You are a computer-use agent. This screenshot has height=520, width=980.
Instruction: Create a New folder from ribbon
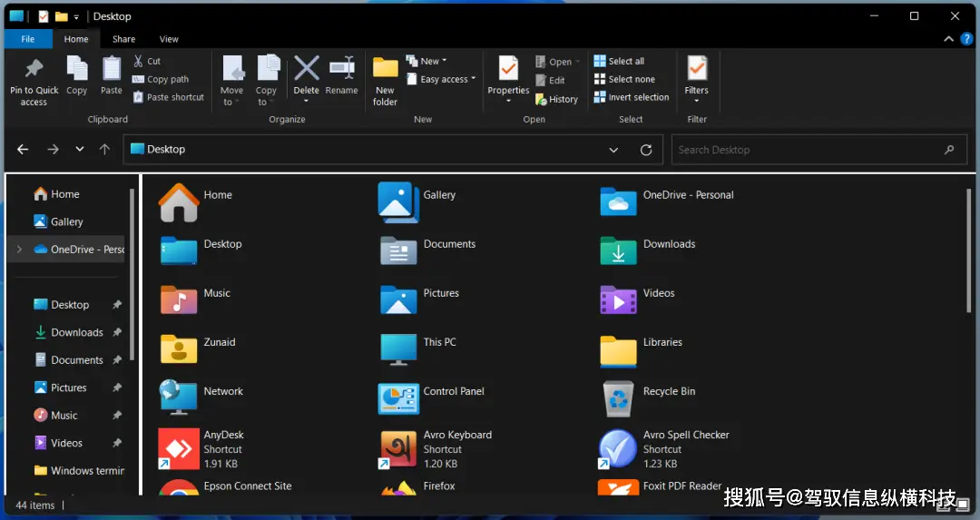pos(385,81)
